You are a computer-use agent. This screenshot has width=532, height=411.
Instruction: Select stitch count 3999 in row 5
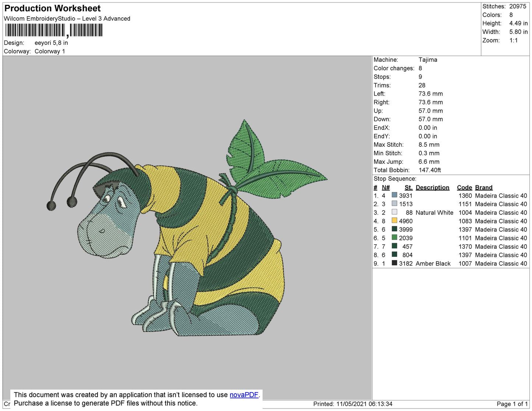(406, 230)
